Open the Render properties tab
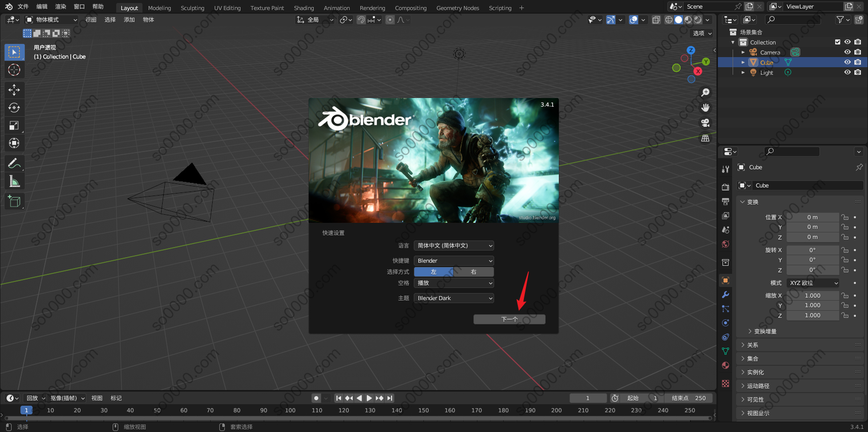Viewport: 868px width, 432px height. click(x=726, y=187)
